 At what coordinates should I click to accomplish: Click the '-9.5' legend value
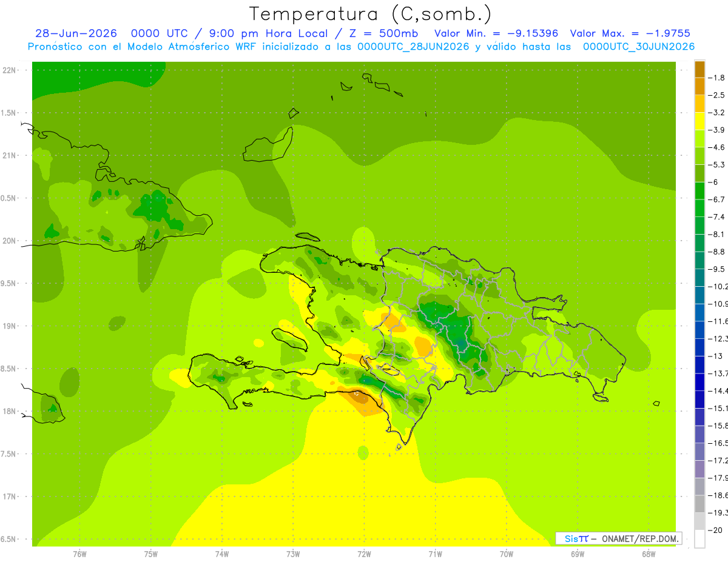(716, 269)
